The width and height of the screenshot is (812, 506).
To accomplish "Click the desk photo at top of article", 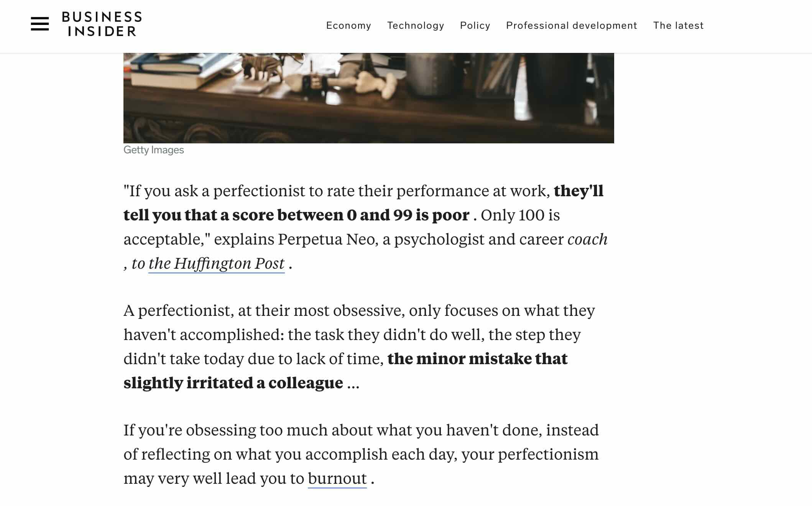I will 369,98.
